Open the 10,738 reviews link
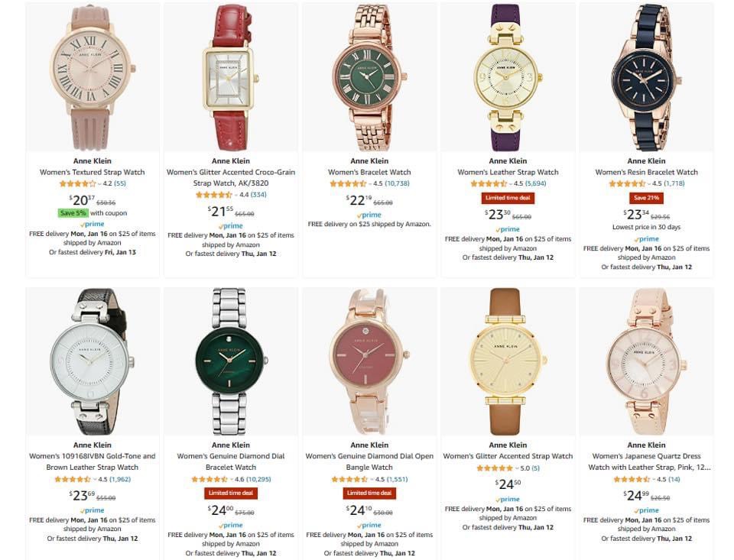The width and height of the screenshot is (734, 560). 397,183
